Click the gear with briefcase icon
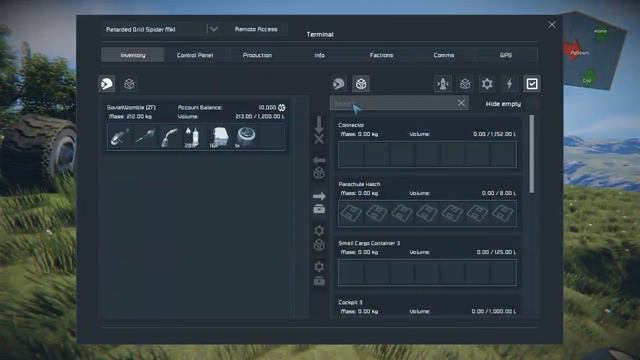Viewport: 640px width, 360px height. [x=319, y=273]
